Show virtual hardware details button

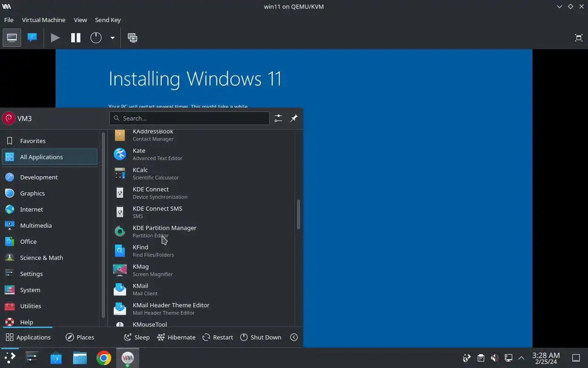pos(32,38)
